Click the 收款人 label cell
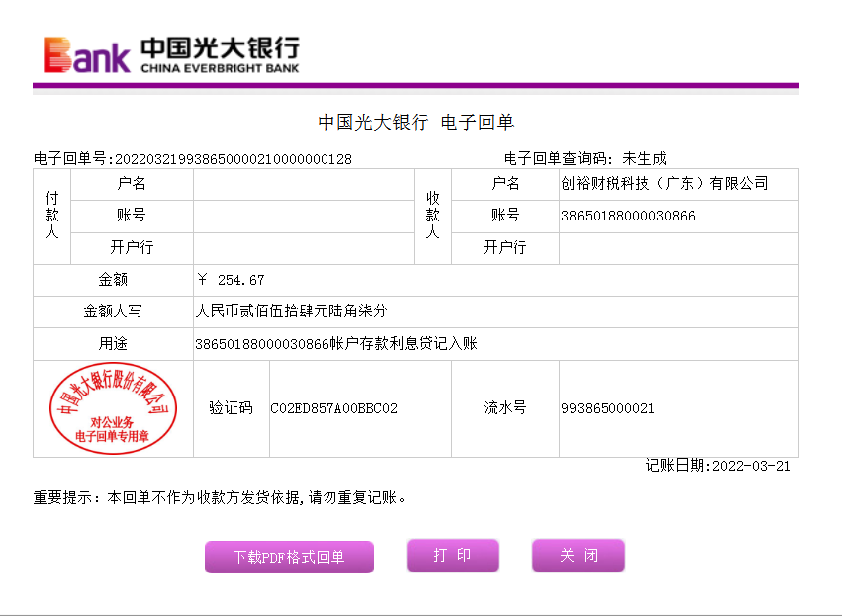The height and width of the screenshot is (616, 842). click(432, 216)
